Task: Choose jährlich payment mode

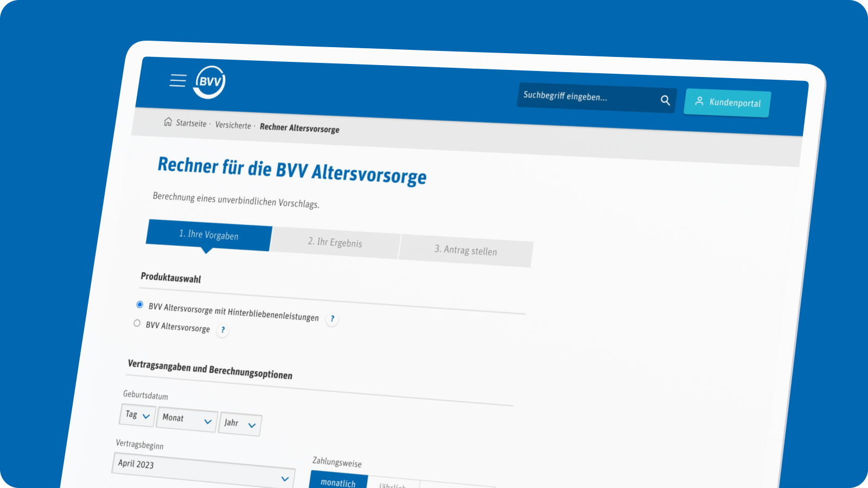Action: (393, 484)
